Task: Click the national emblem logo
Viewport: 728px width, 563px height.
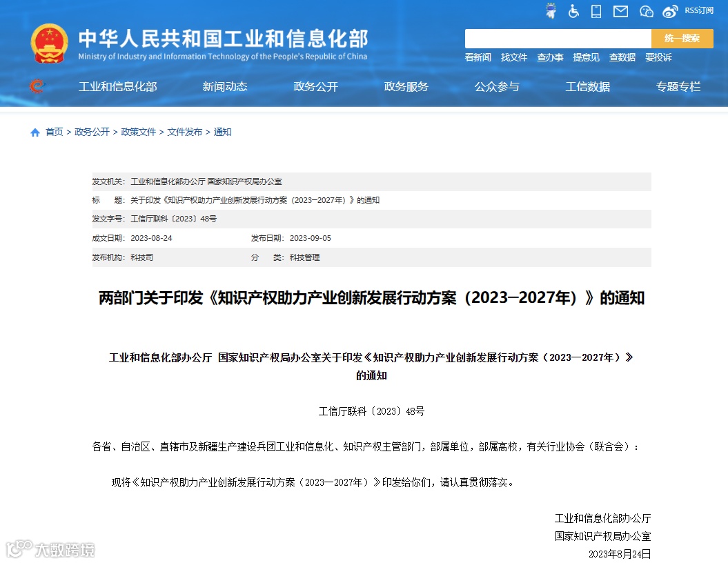Action: coord(49,43)
